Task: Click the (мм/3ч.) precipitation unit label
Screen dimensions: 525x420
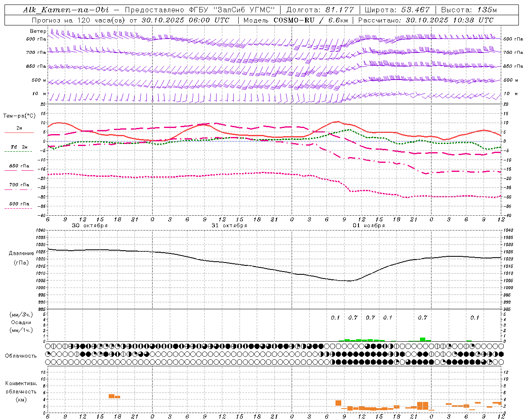Action: click(x=21, y=315)
